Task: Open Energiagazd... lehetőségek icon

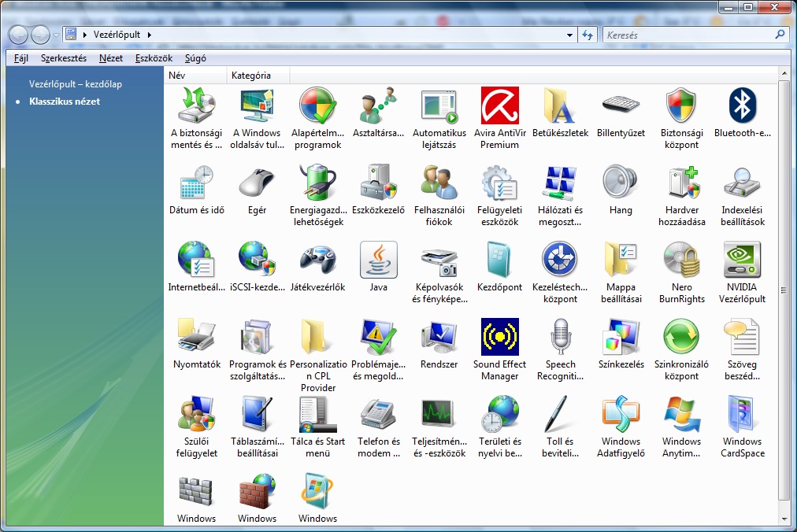Action: [317, 182]
